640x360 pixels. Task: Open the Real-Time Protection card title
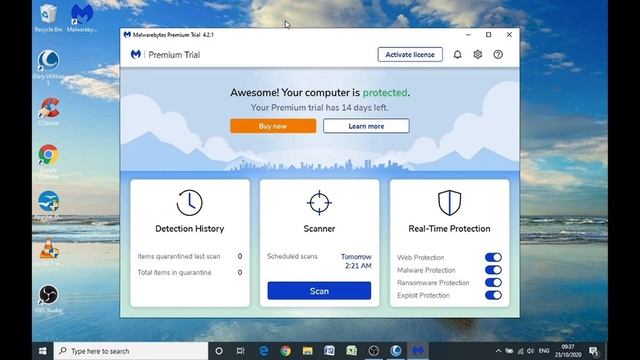[x=449, y=229]
